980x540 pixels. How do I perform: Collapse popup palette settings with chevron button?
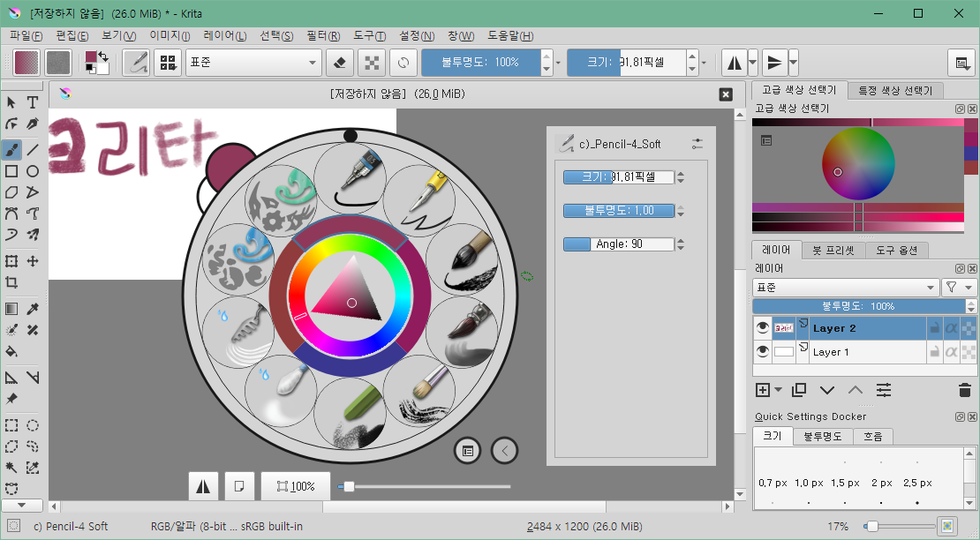pyautogui.click(x=504, y=451)
